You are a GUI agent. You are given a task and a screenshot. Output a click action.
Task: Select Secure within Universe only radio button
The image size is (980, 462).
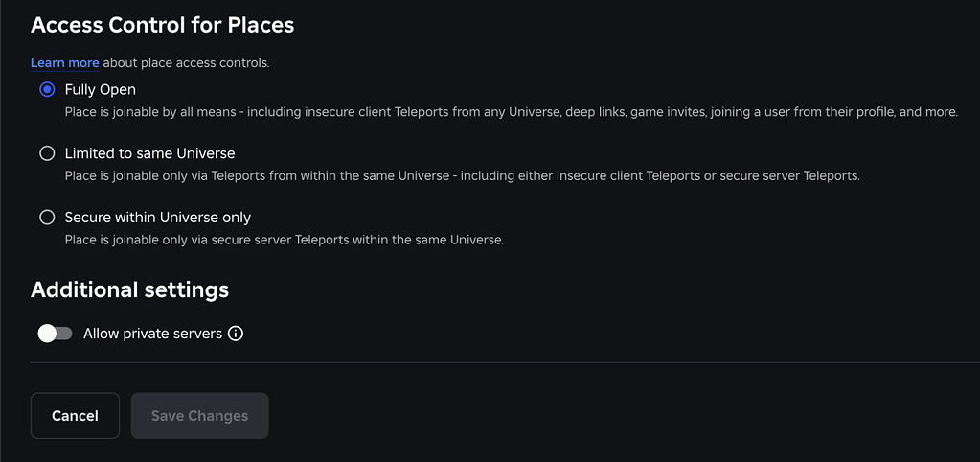[47, 218]
